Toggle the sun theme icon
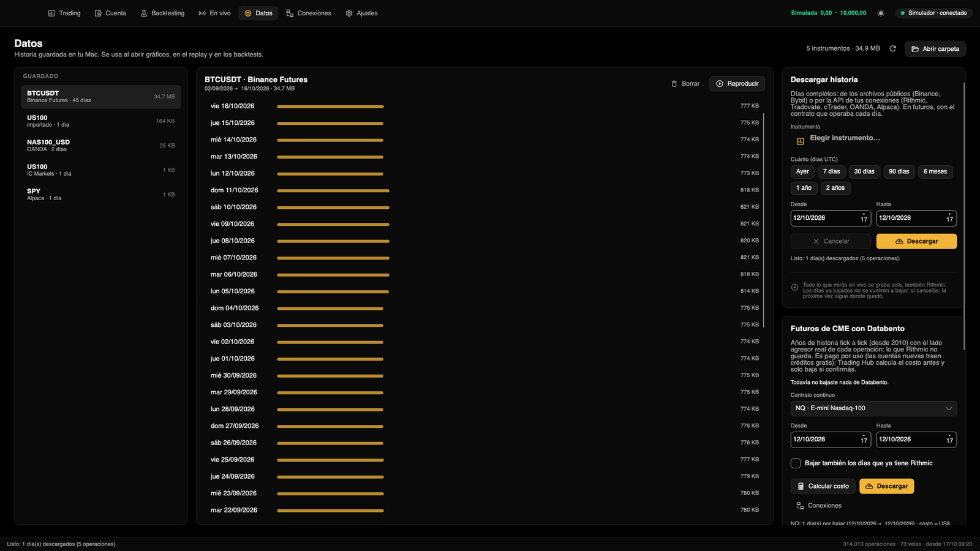The width and height of the screenshot is (980, 551). [x=881, y=13]
